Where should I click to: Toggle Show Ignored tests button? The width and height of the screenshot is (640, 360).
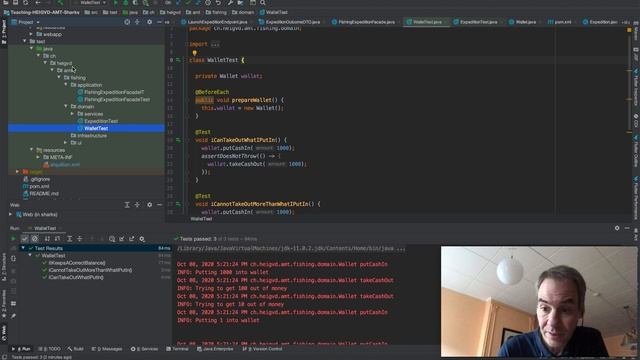35,239
